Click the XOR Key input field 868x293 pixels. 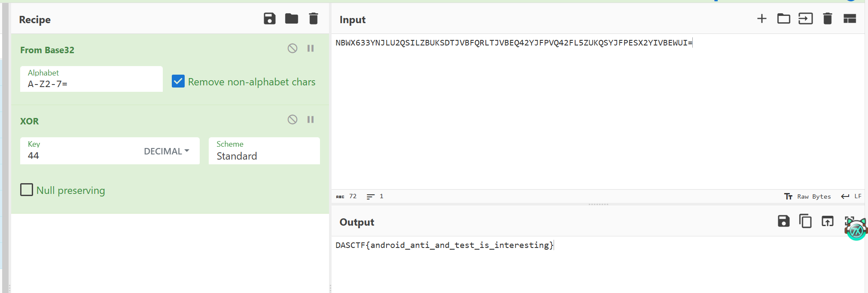point(77,155)
